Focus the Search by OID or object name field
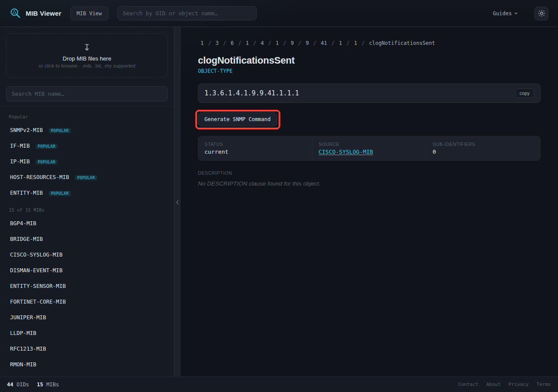Viewport: 558px width, 392px height. click(x=187, y=13)
